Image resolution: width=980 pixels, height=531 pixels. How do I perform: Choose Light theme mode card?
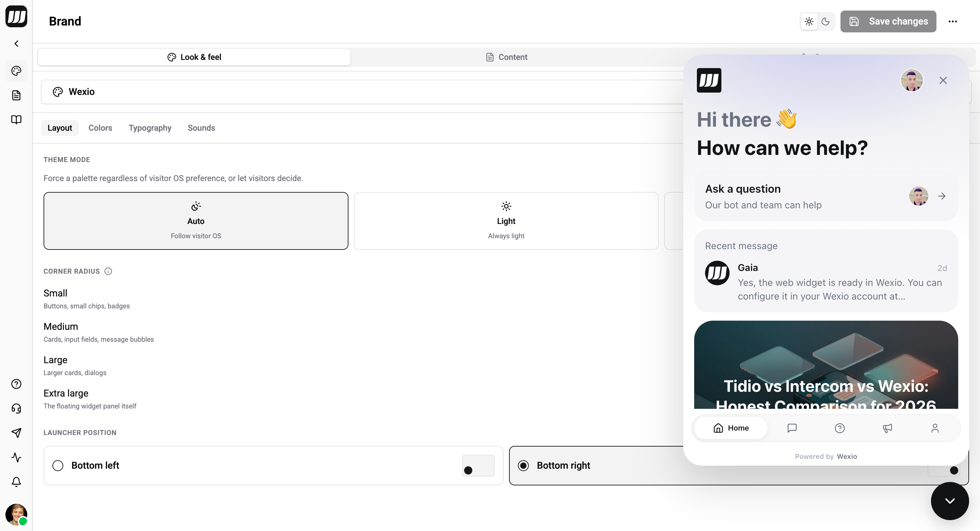tap(506, 221)
